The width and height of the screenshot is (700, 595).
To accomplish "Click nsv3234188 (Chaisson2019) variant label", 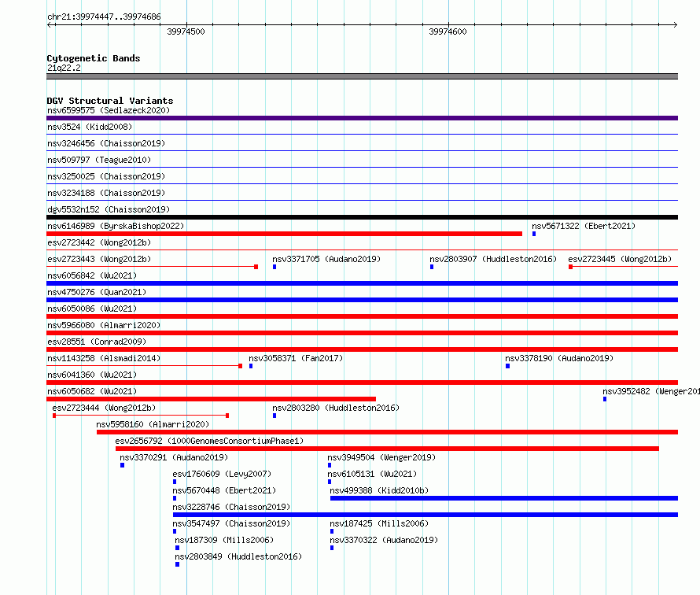I will click(x=106, y=193).
